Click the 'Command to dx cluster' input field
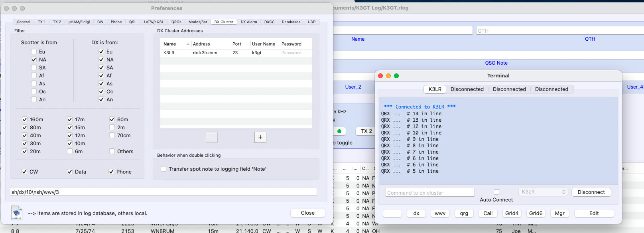 (x=430, y=193)
